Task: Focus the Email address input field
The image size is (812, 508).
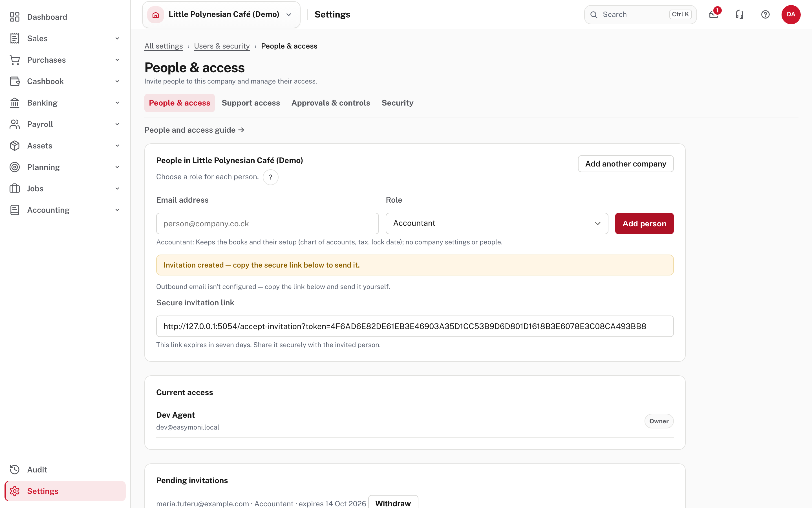Action: tap(267, 224)
